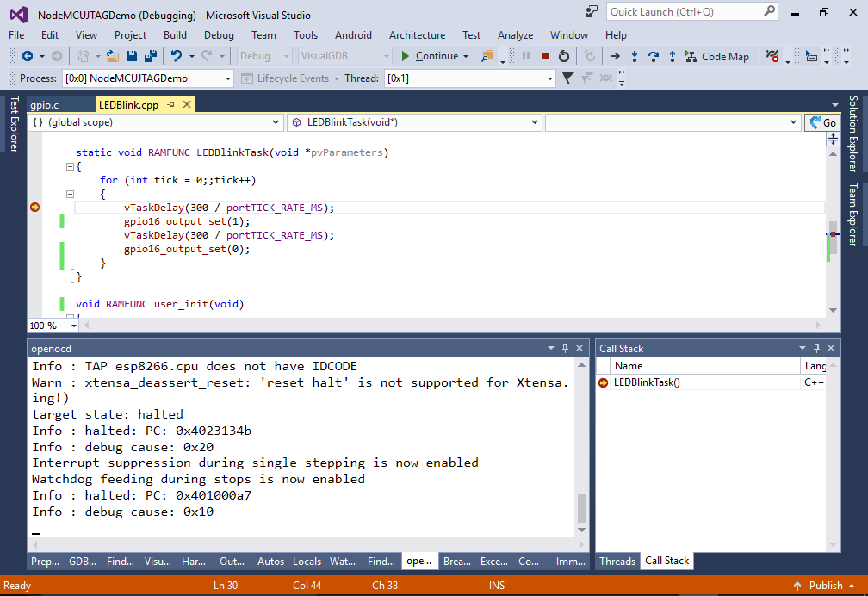
Task: Click the pin icon on the LEDBlink.cpp tab
Action: 171,105
